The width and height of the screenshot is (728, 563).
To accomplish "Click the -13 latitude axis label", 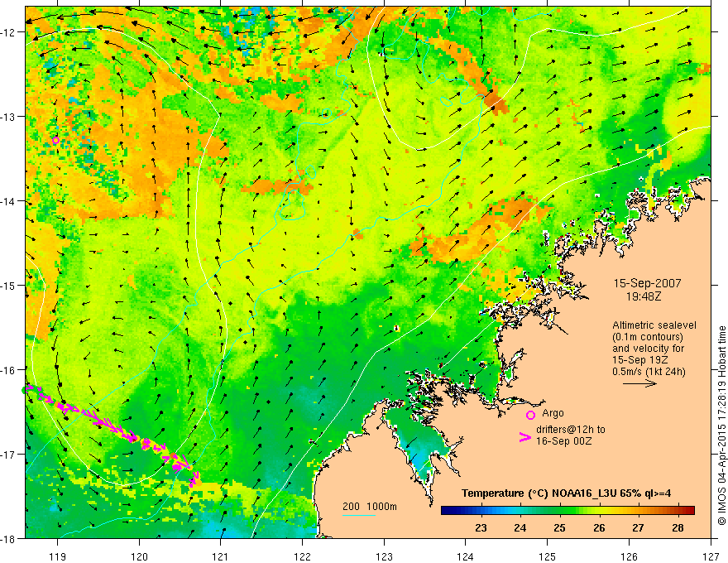I will 9,117.
